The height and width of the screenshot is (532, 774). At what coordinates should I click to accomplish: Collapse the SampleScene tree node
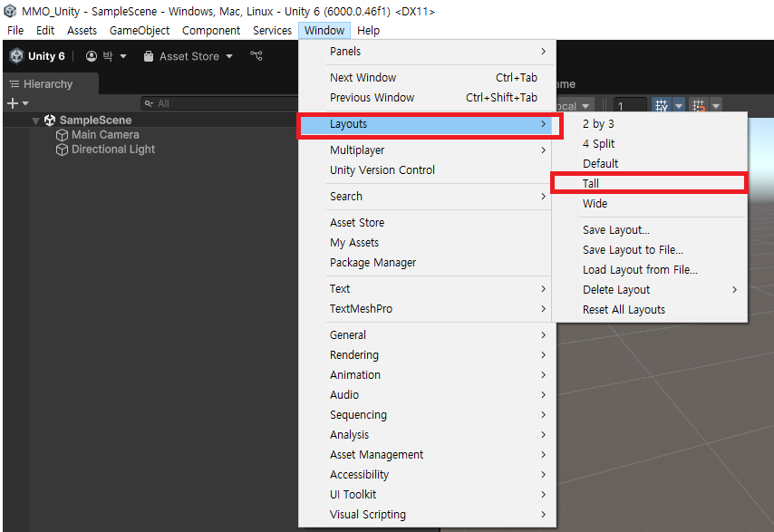coord(35,121)
